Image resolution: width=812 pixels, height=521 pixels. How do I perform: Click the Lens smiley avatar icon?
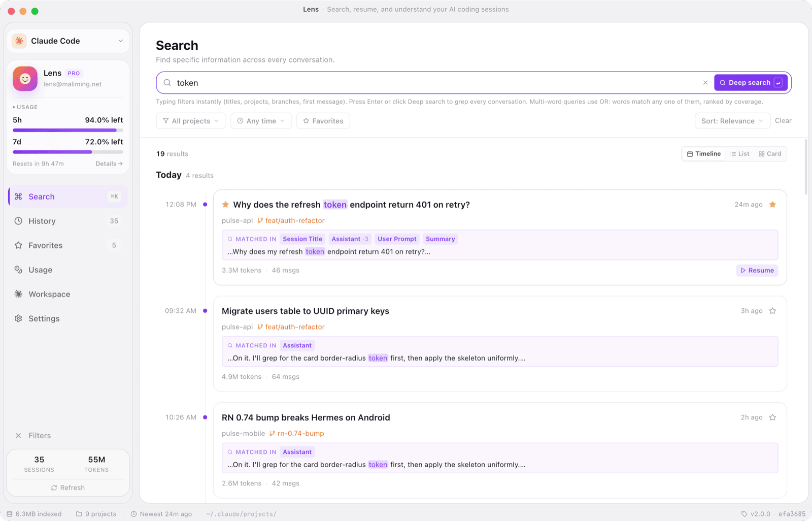click(x=25, y=79)
